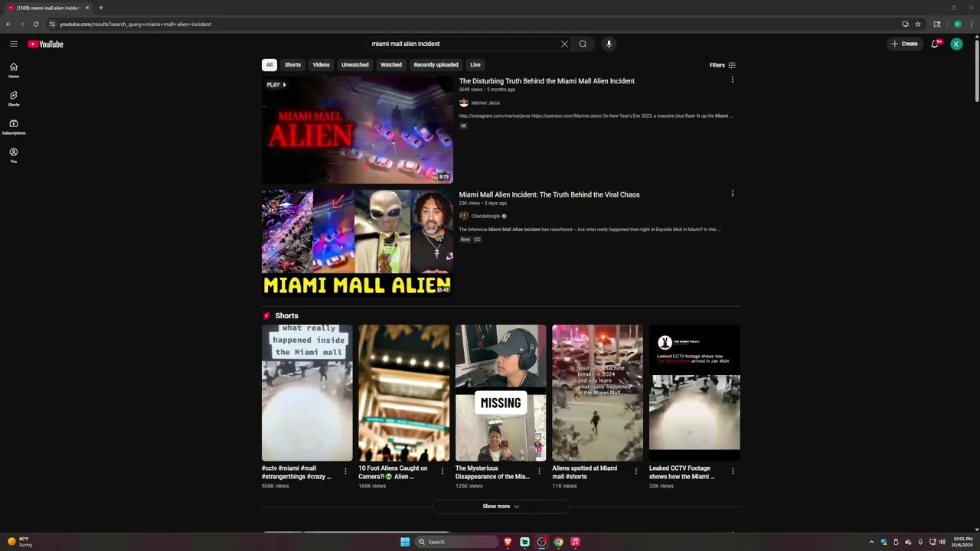Expand Shorts shelf with Show more

(501, 507)
